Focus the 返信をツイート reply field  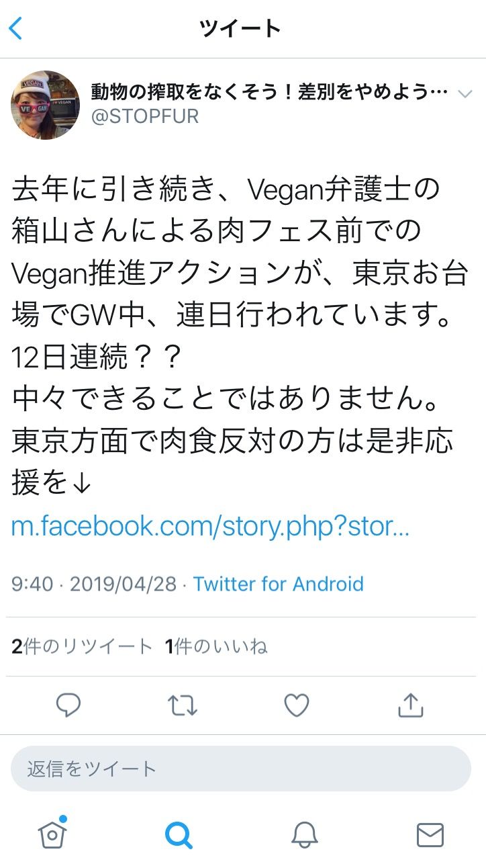tap(241, 769)
